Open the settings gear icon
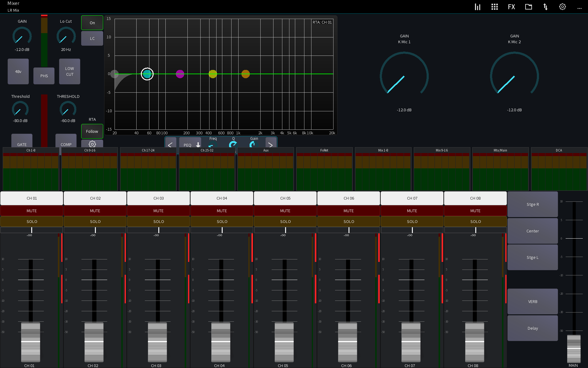The image size is (588, 368). 562,6
